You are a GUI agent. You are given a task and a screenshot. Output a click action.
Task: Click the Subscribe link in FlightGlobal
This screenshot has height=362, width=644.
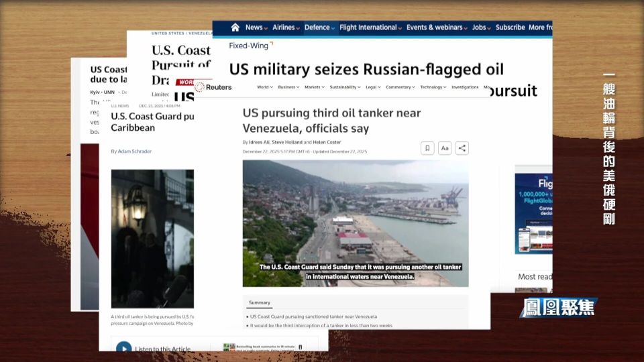pos(510,27)
